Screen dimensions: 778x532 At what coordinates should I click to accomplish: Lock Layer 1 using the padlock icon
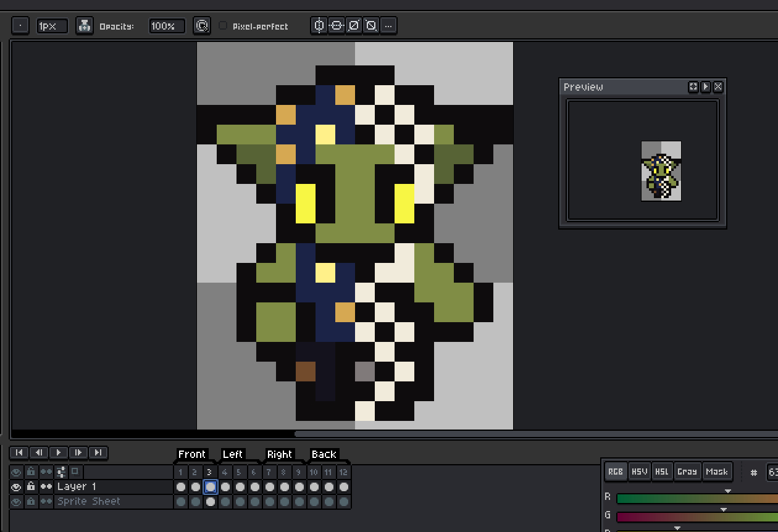click(31, 487)
